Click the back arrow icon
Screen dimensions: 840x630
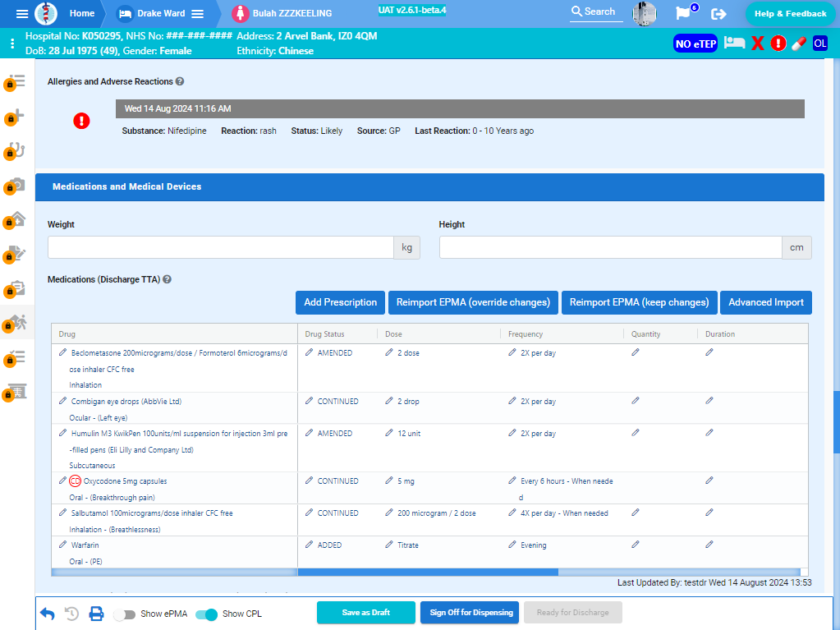click(47, 614)
